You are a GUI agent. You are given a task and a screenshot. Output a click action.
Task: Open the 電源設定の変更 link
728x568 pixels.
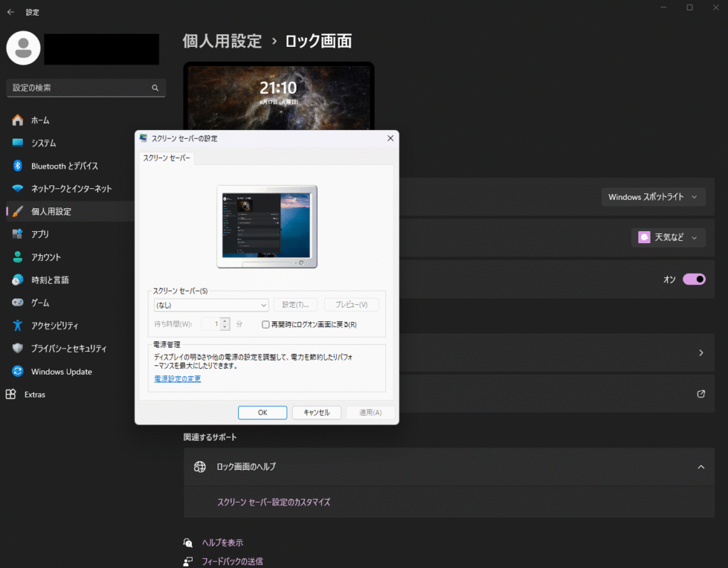click(178, 378)
